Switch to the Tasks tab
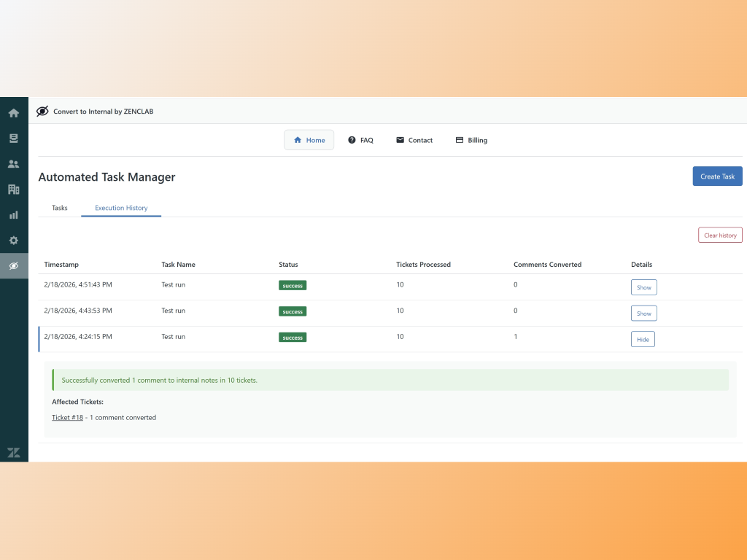Screen dimensions: 747x560 tap(59, 207)
